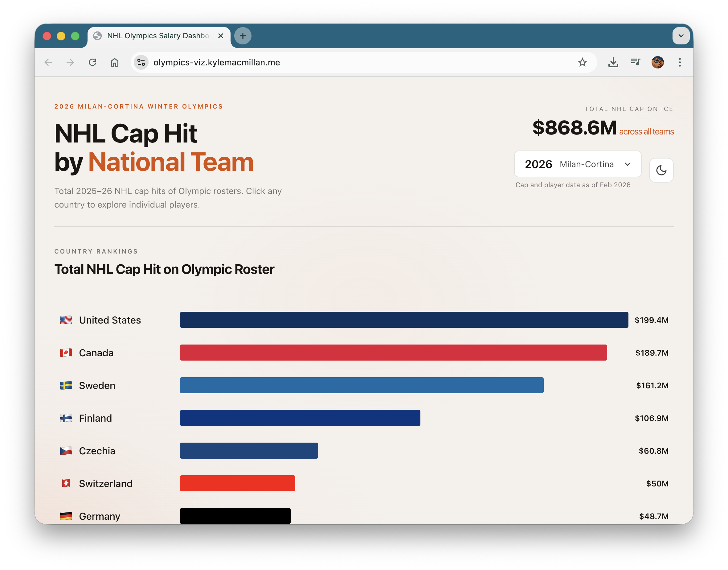Screen dimensions: 728x570
Task: Click the chevron beside the tab list
Action: pos(681,36)
